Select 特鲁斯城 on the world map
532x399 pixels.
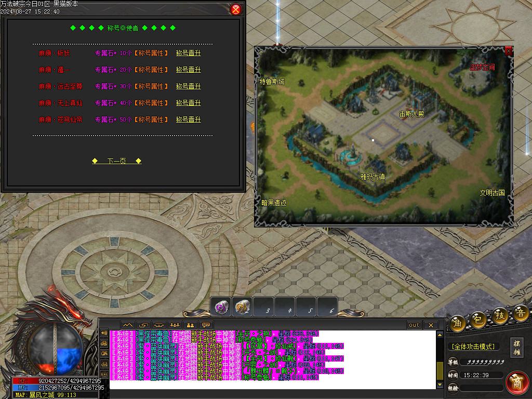point(272,82)
